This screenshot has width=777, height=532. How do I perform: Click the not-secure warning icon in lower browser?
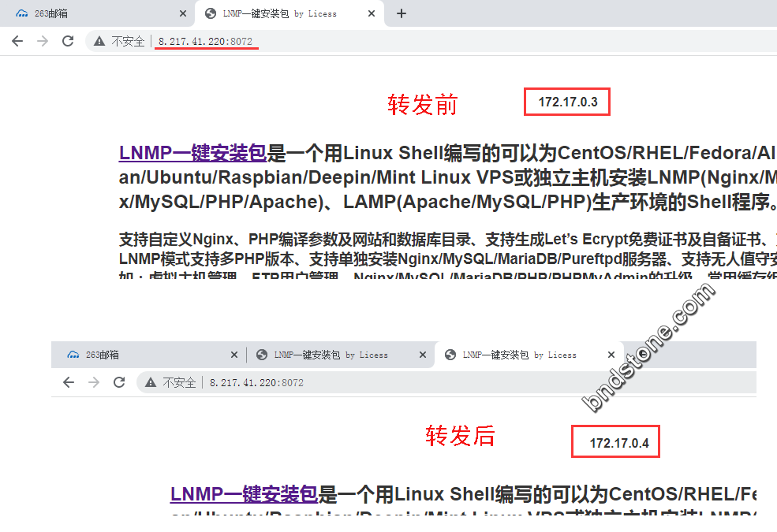tap(151, 382)
